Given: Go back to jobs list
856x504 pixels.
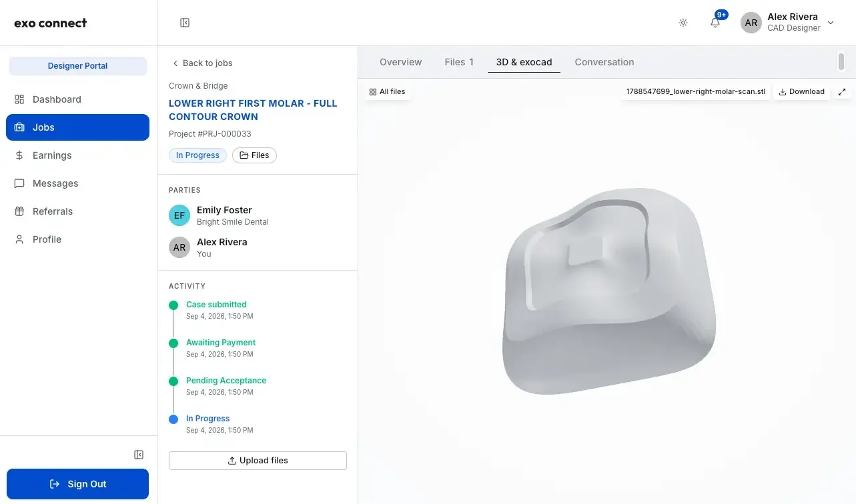Looking at the screenshot, I should [202, 63].
